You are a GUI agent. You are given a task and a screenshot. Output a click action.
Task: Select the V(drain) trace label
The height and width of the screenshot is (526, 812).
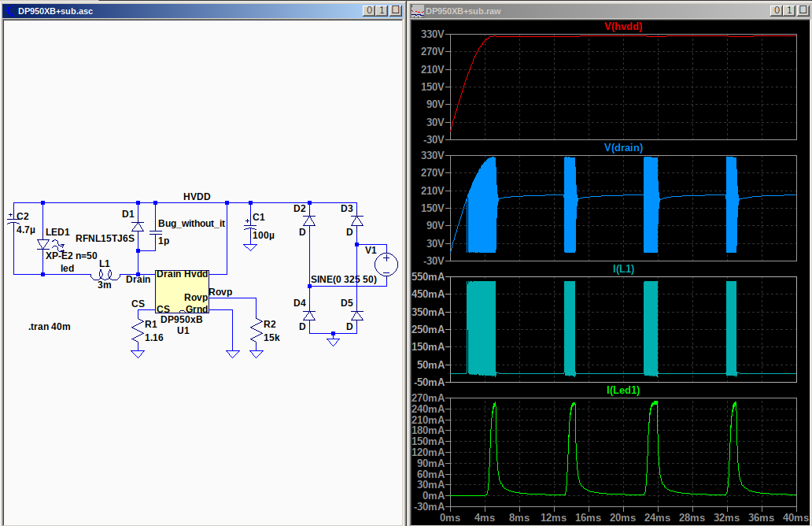click(623, 147)
